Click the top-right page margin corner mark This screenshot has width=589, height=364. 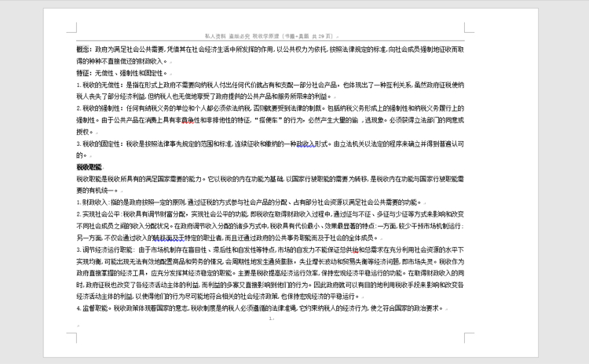pyautogui.click(x=469, y=27)
